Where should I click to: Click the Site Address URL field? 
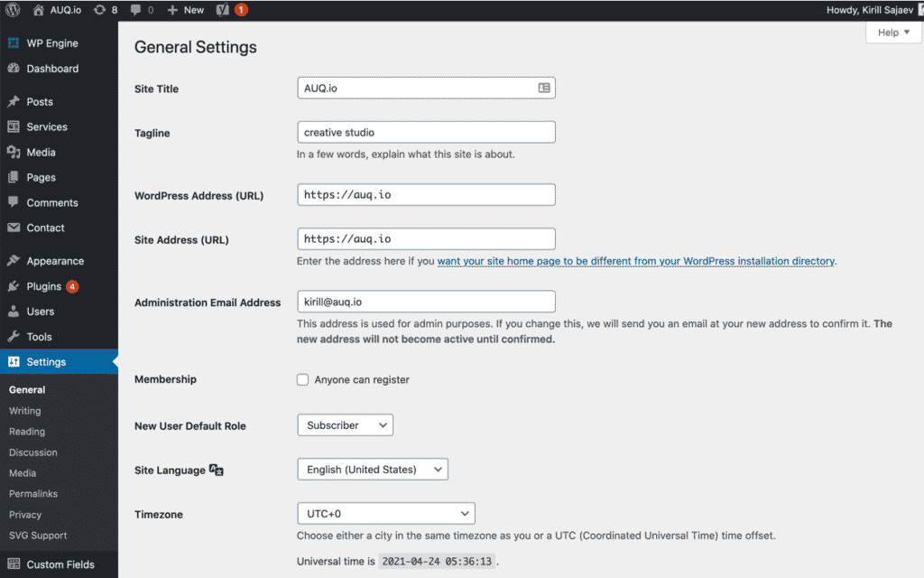coord(426,238)
